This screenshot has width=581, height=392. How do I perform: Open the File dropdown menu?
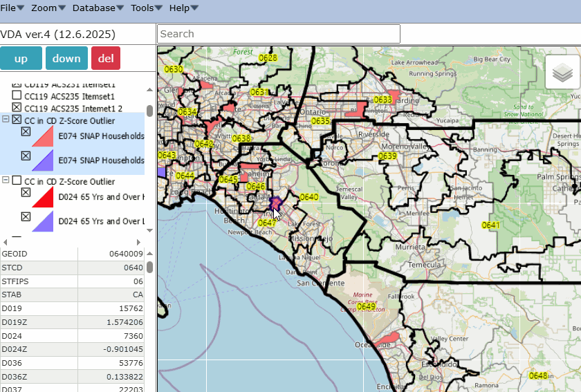[12, 8]
